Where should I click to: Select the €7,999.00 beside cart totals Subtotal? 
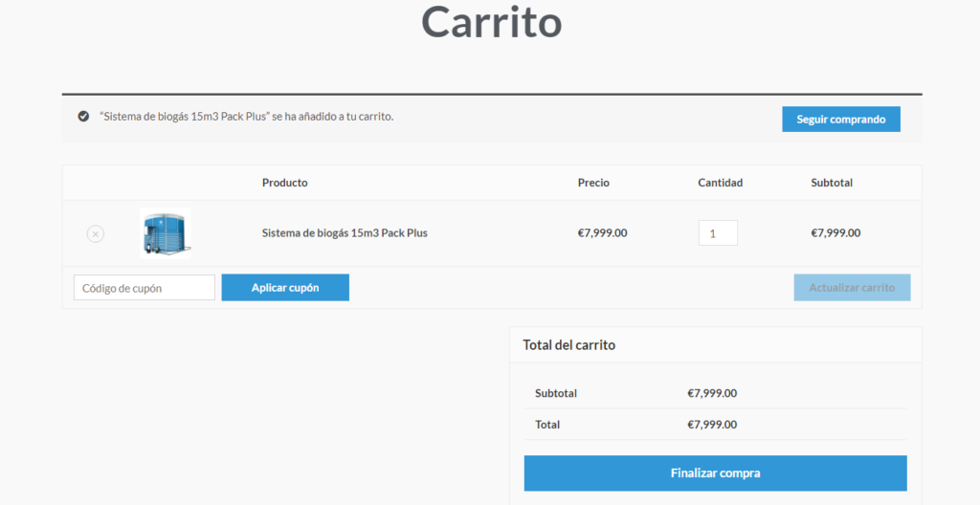click(712, 393)
